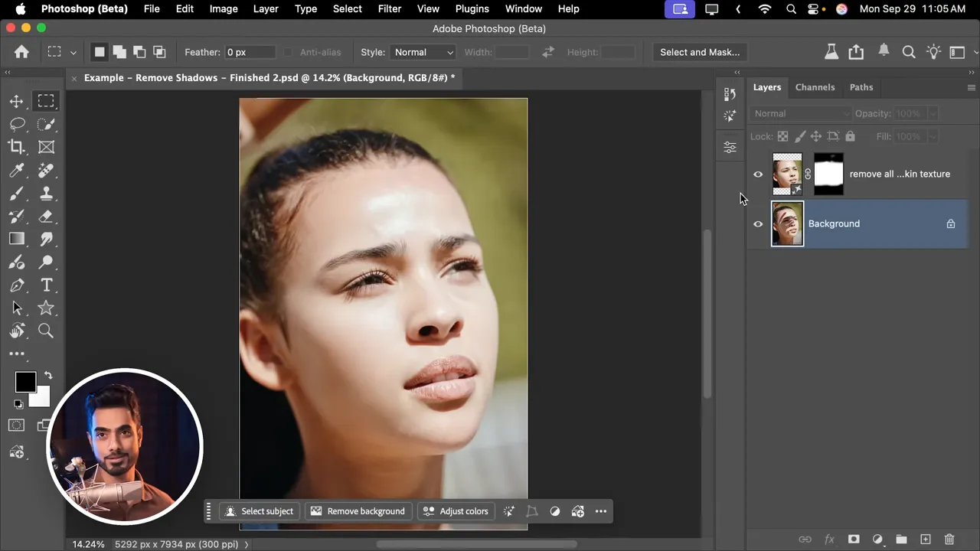Select the Eraser tool

pyautogui.click(x=46, y=216)
